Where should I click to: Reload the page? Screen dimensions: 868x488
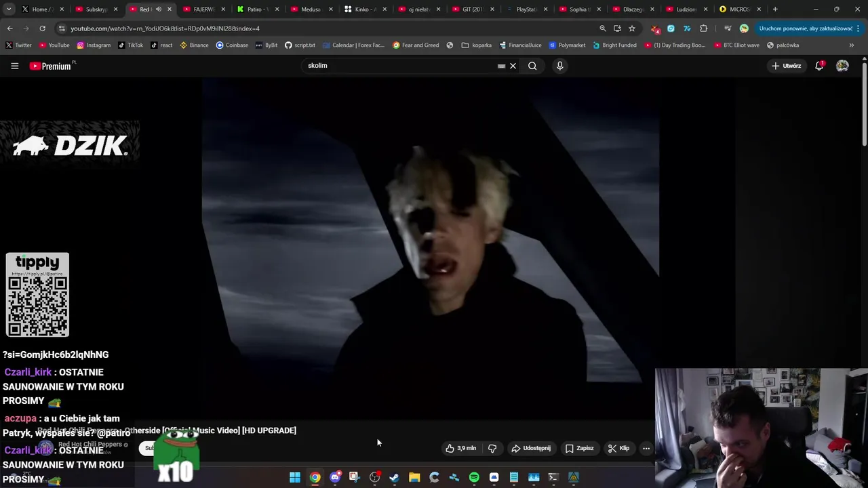(x=42, y=28)
